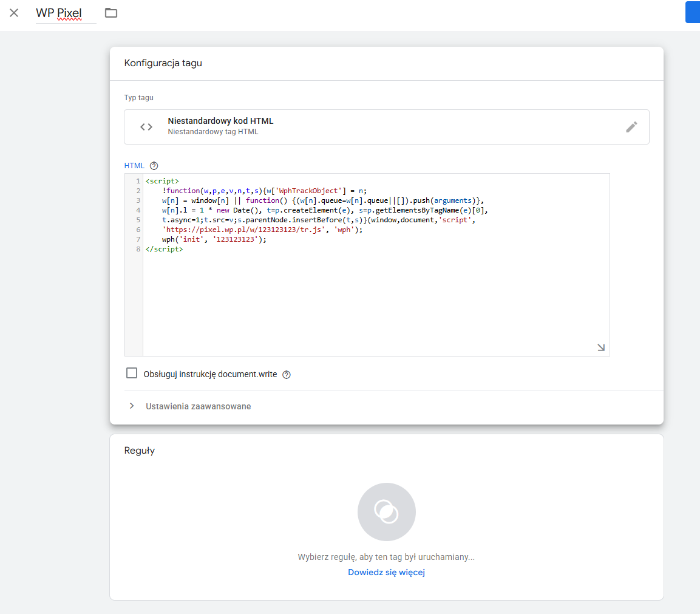Click the wph('init', '123123123') code line
Screen dimensions: 700x614
[214, 239]
